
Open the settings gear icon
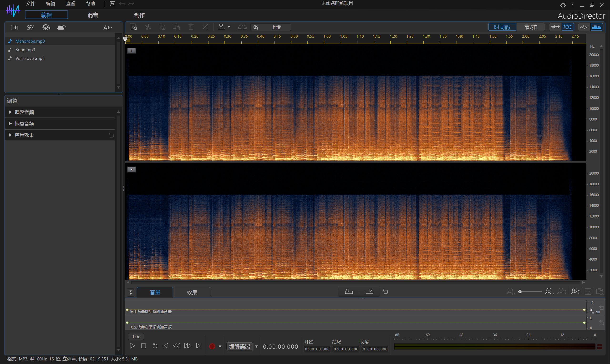(563, 5)
